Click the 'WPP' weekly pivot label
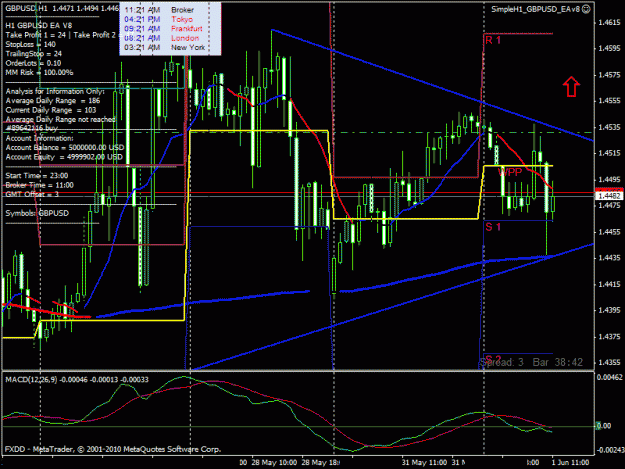 point(510,172)
